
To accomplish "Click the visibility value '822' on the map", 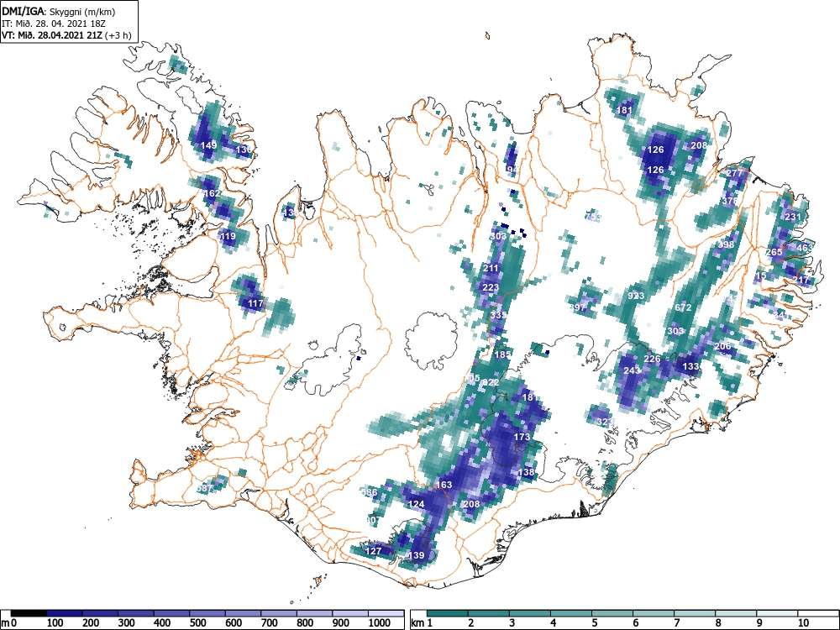I will click(x=491, y=382).
